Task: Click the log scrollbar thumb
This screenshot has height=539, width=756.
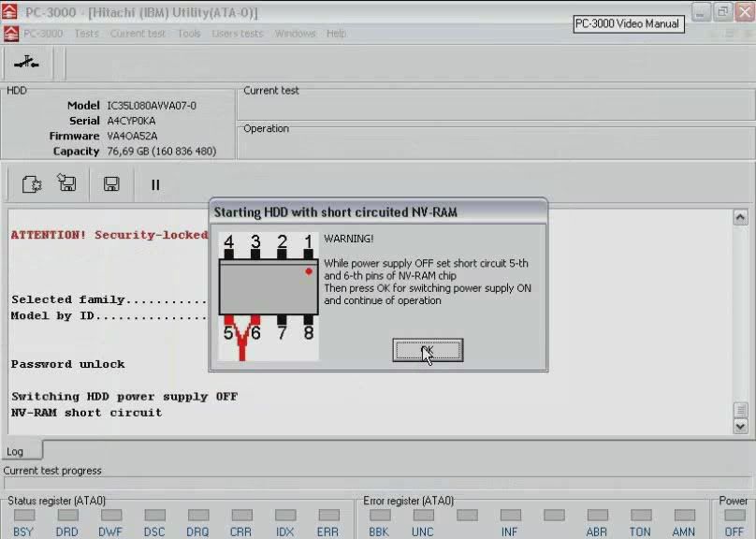Action: click(x=741, y=410)
